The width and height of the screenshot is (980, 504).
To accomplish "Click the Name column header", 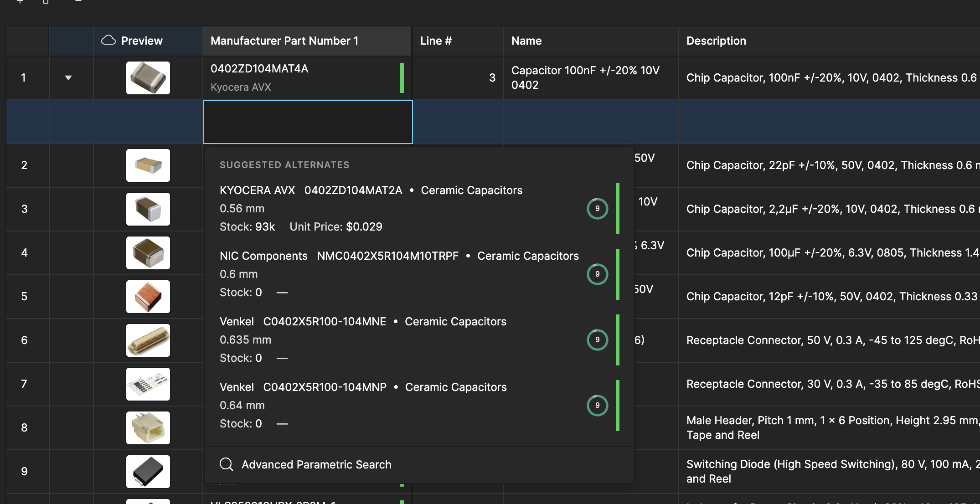I will click(x=526, y=41).
